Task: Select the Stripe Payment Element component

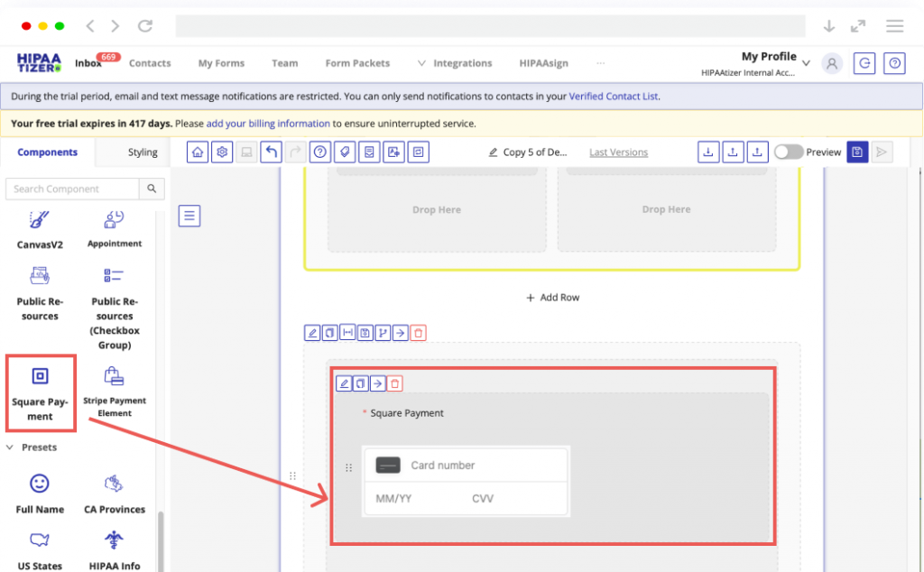Action: (x=115, y=392)
